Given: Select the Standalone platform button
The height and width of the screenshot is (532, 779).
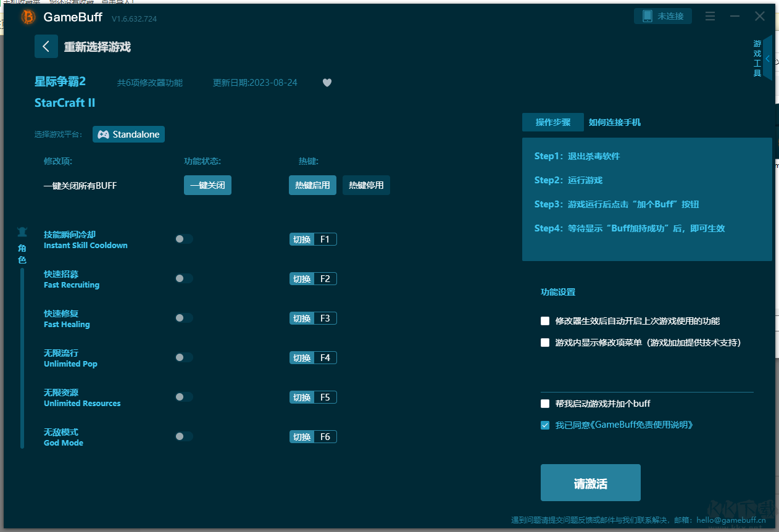Looking at the screenshot, I should pos(128,135).
